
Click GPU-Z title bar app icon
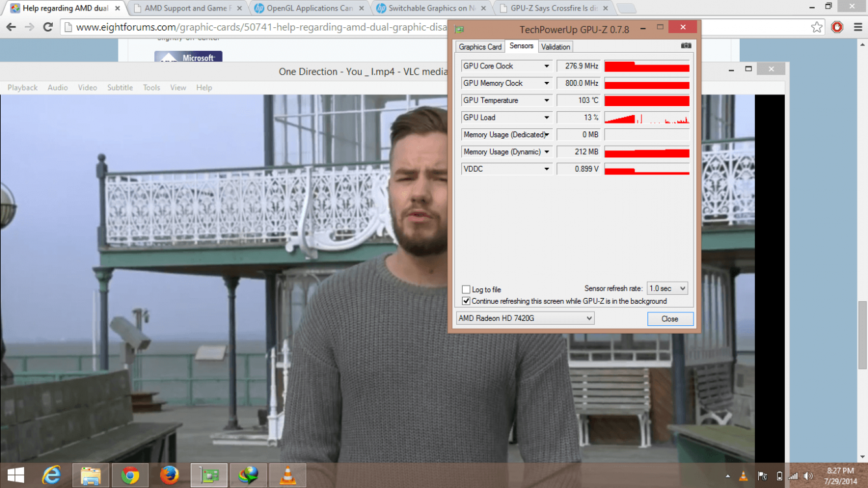(x=459, y=30)
